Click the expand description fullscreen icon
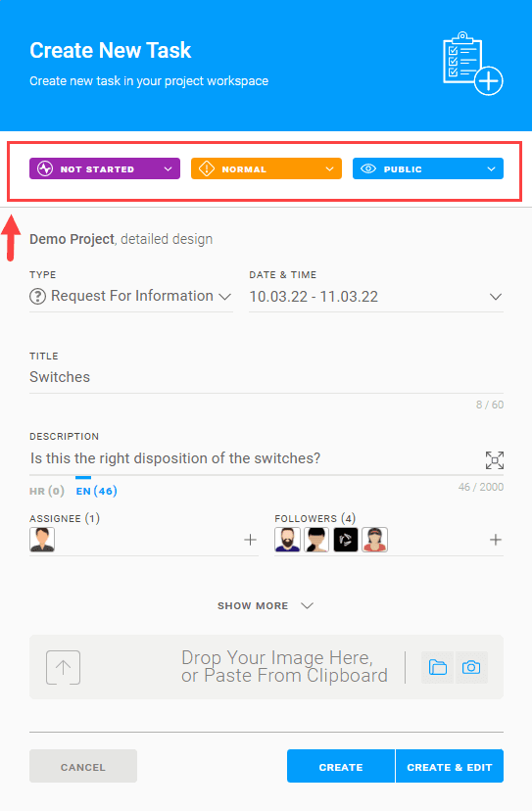 pos(494,459)
